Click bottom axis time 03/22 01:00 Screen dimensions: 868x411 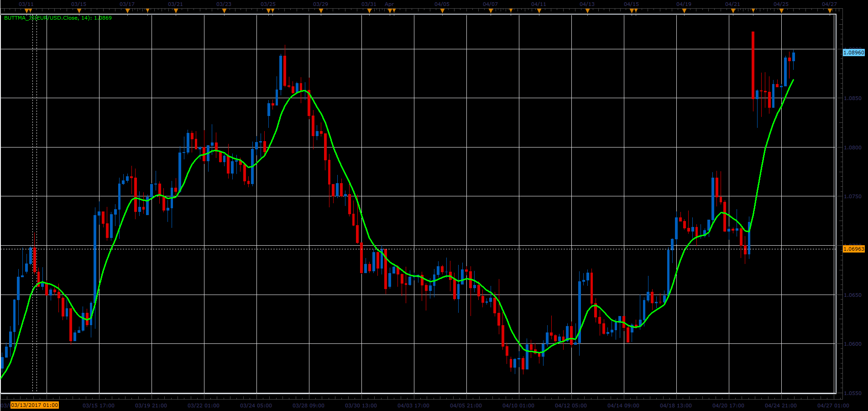click(204, 406)
